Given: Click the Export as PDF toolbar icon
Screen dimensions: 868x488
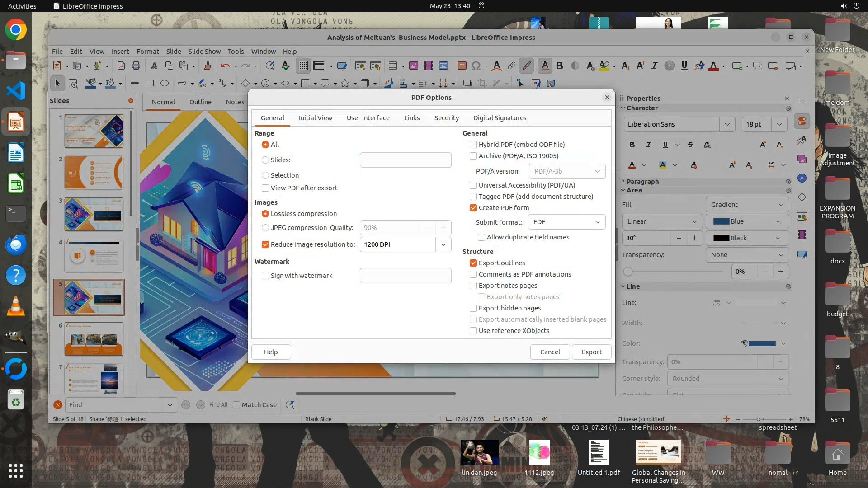Looking at the screenshot, I should (121, 66).
